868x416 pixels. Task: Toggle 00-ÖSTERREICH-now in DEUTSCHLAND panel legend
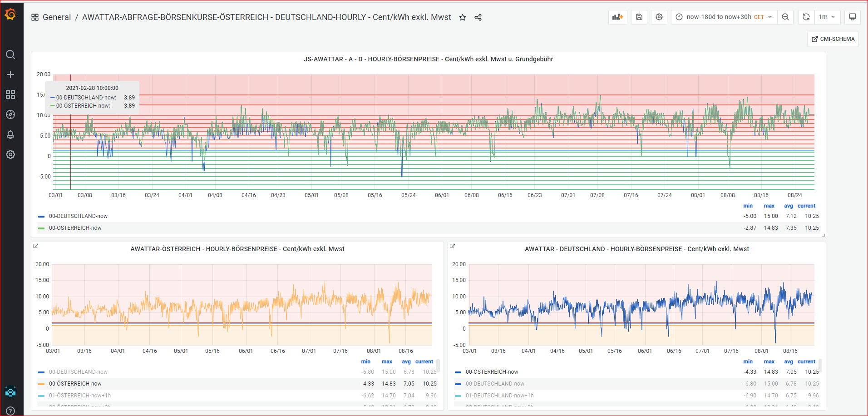[x=492, y=372]
